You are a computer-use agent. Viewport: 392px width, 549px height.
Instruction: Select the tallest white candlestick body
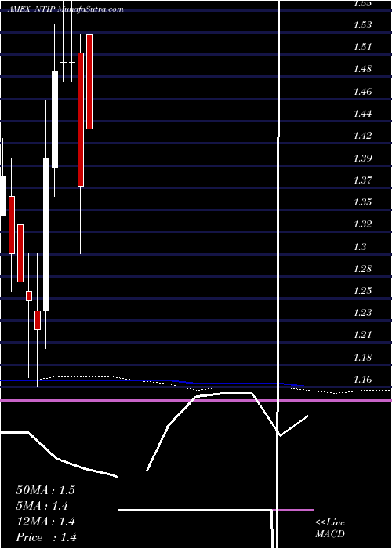[x=46, y=235]
